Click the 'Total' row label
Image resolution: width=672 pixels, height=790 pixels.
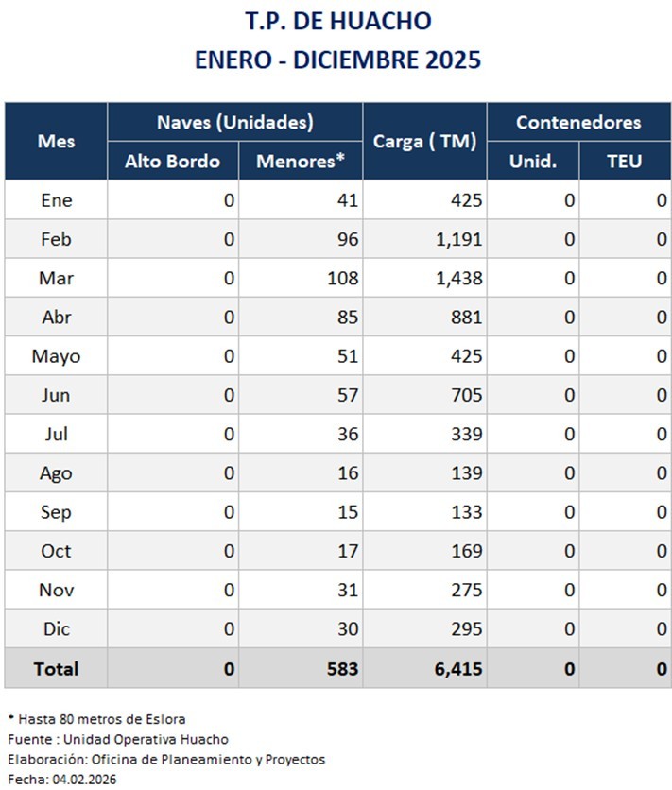(x=56, y=669)
